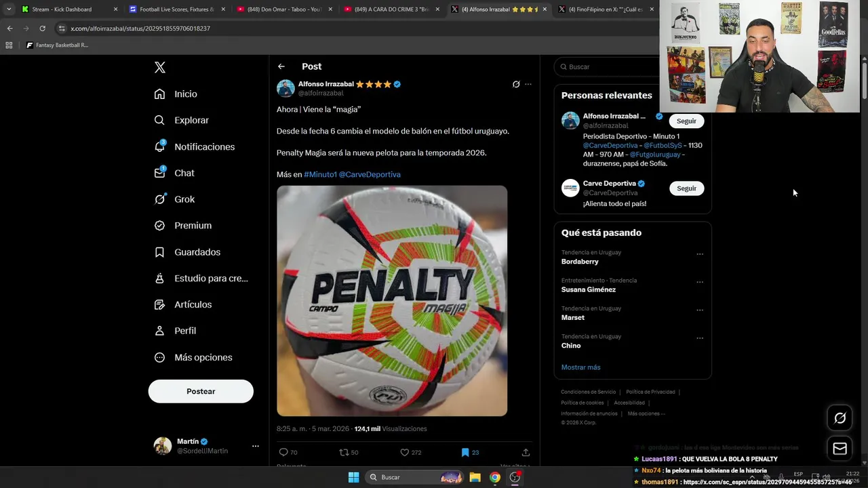Open Fantasy Basketball bookmark
The width and height of the screenshot is (868, 488).
(x=57, y=45)
